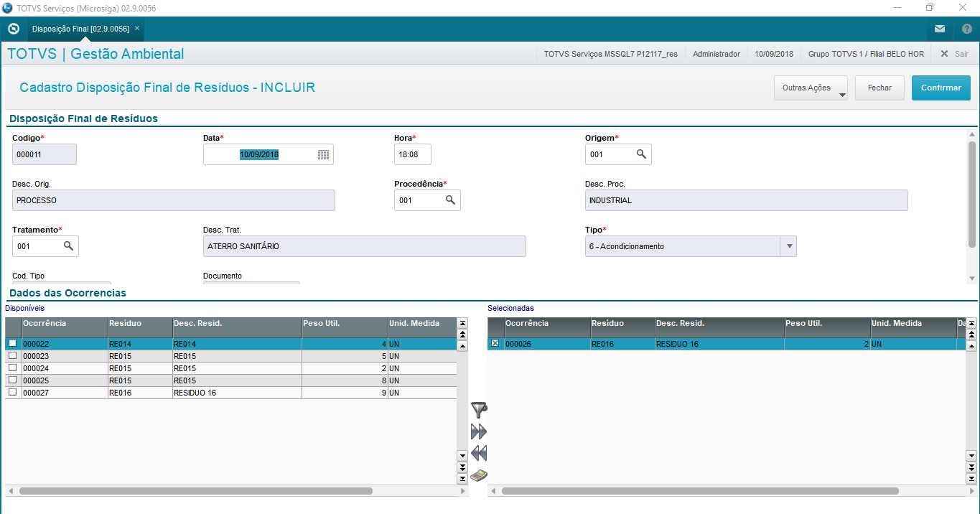Page down in the Disponíveis grid
The height and width of the screenshot is (514, 980).
(462, 467)
